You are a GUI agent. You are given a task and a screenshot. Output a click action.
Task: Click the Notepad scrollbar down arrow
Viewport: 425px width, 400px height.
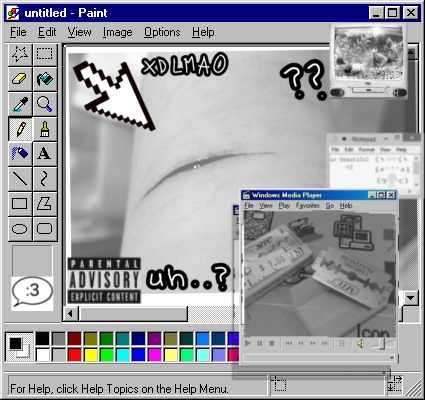[x=416, y=184]
